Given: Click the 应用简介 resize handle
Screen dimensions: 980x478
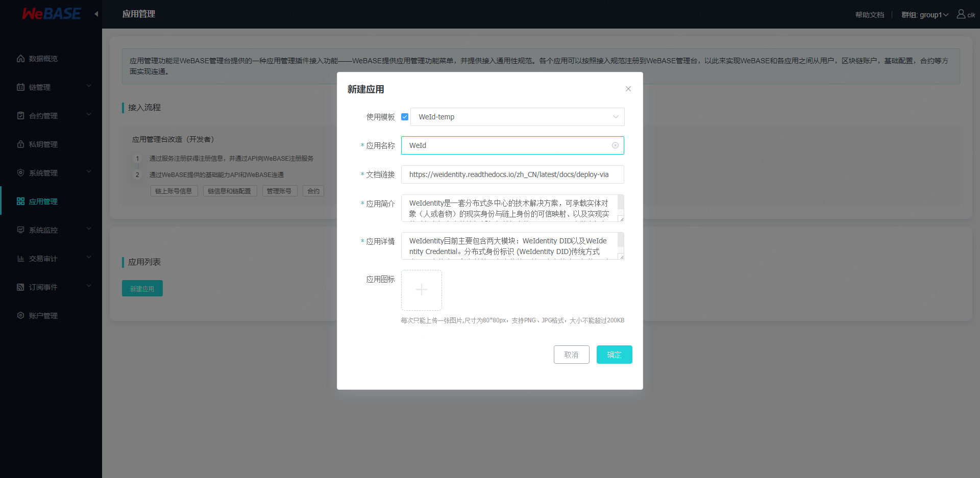Looking at the screenshot, I should pos(621,219).
